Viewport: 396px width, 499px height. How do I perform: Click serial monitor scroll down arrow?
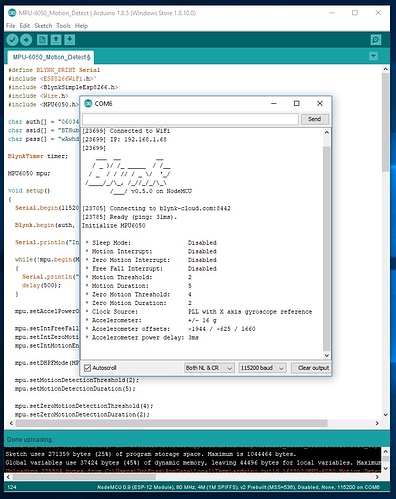click(327, 355)
